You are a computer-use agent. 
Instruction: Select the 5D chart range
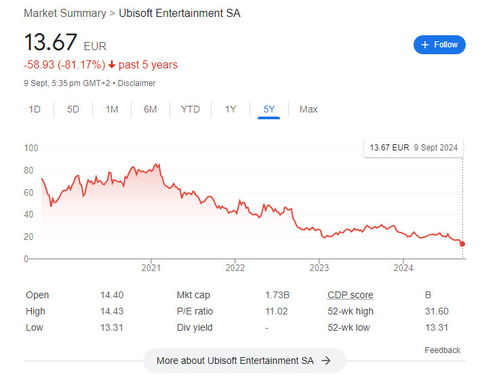73,109
